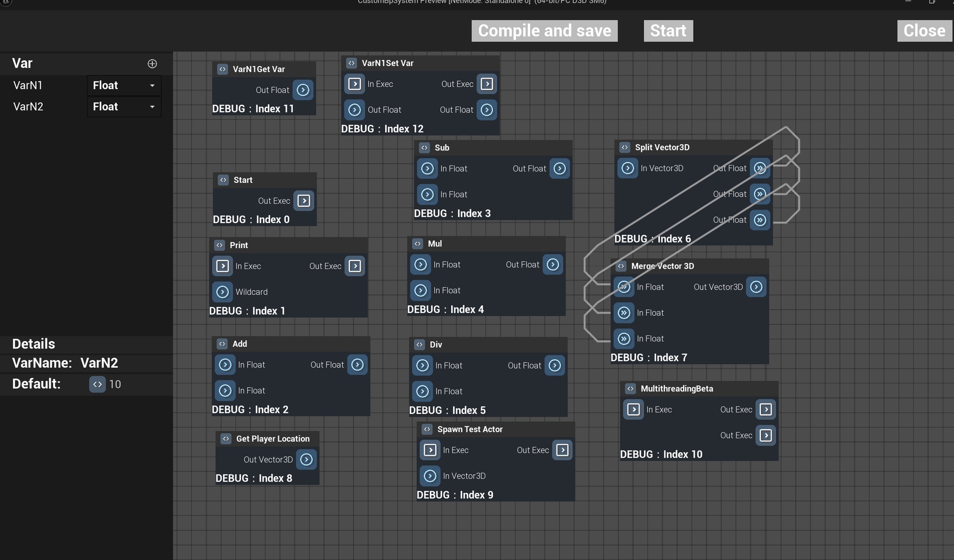Click the In Exec pin on the Print node
The height and width of the screenshot is (560, 954).
(223, 266)
